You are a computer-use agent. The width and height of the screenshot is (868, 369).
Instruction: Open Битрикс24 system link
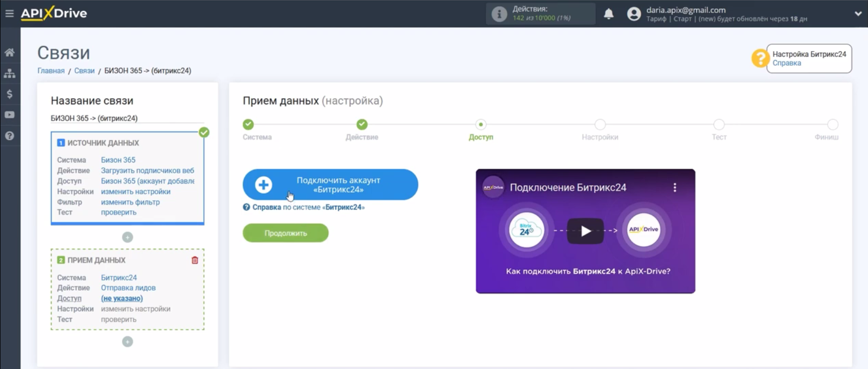click(x=119, y=278)
